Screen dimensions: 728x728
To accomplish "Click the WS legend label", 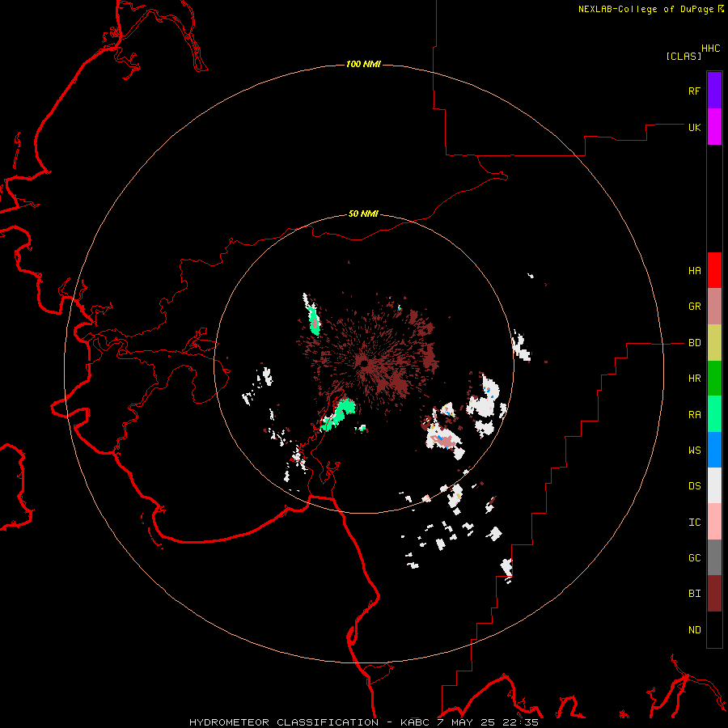I will pyautogui.click(x=694, y=451).
